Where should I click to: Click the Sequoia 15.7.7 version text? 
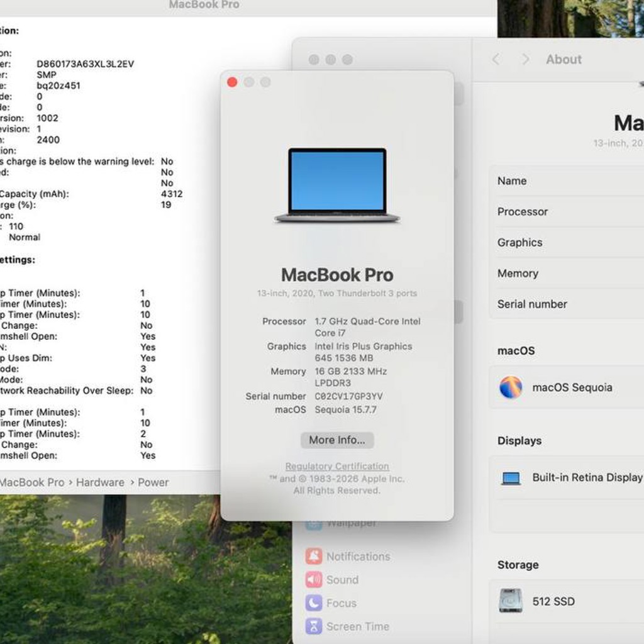point(345,409)
